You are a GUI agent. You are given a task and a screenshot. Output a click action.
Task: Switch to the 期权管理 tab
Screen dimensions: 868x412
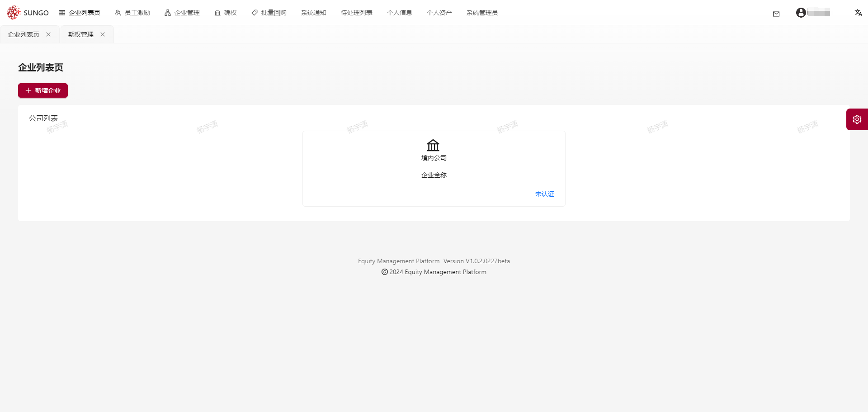81,34
